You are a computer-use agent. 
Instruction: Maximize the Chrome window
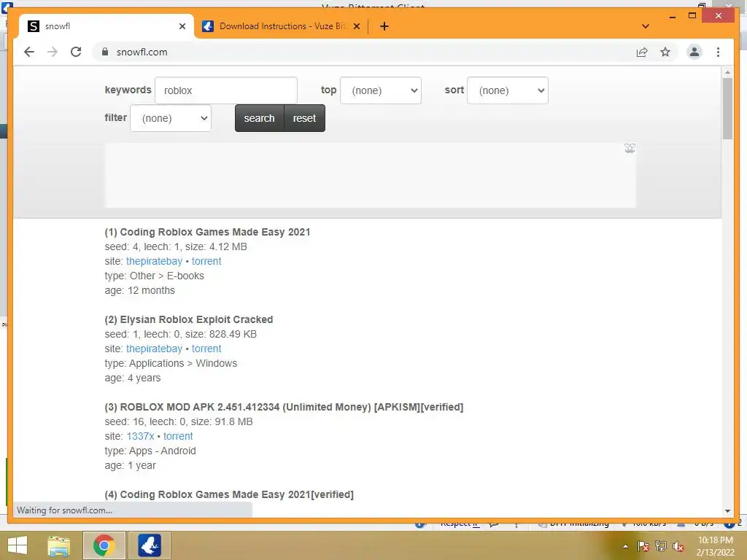(692, 16)
